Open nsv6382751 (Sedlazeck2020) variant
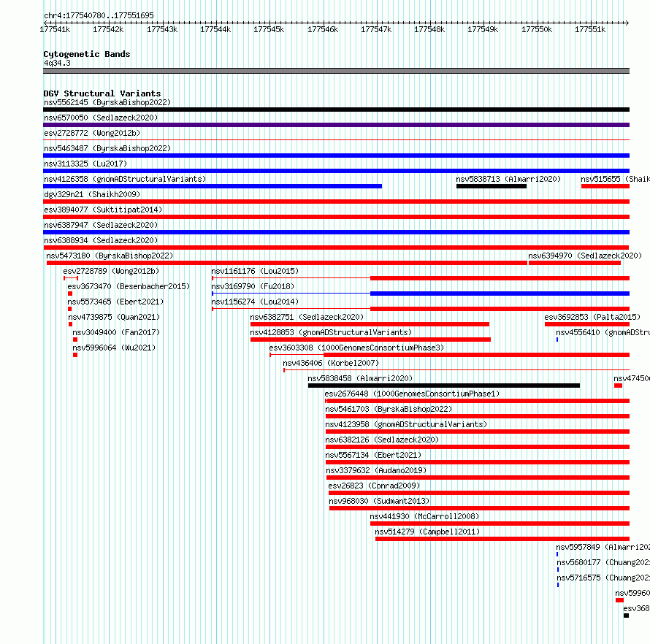The width and height of the screenshot is (650, 644). [307, 317]
